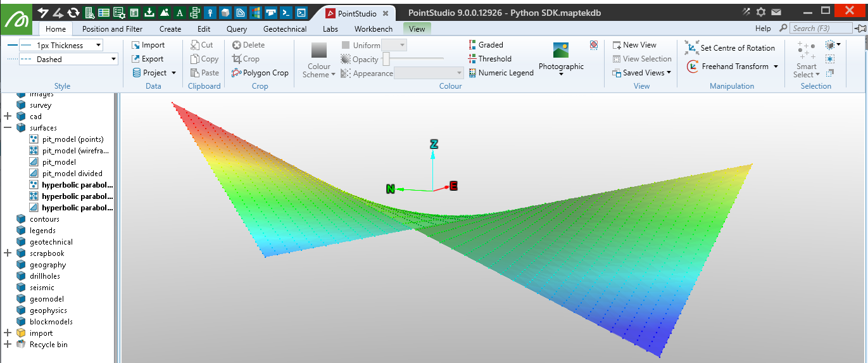Click the Colour Scheme swatch
Image resolution: width=868 pixels, height=363 pixels.
pyautogui.click(x=319, y=51)
